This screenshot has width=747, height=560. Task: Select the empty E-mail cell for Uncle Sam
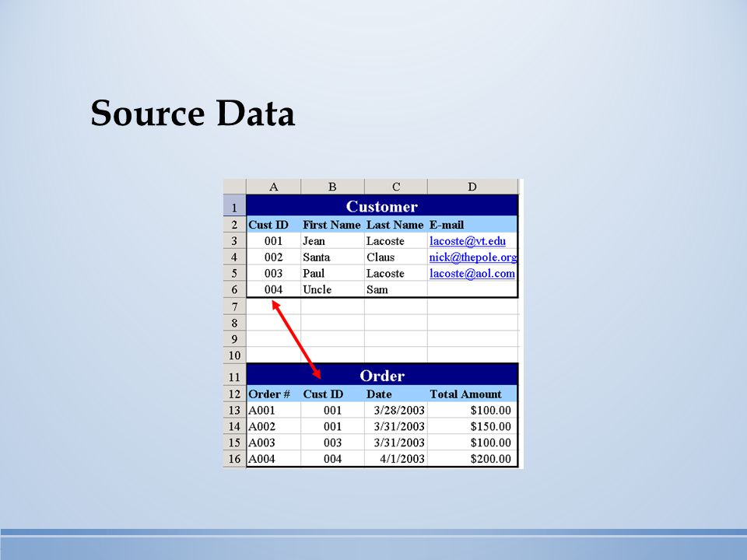472,289
